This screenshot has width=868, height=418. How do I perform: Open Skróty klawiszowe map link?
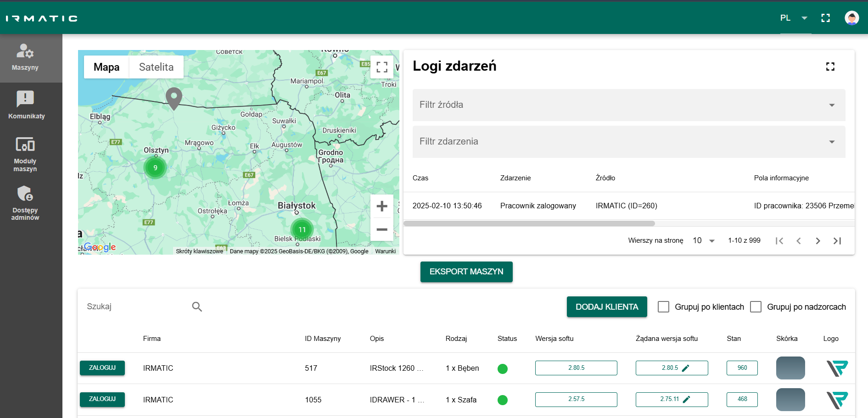pyautogui.click(x=199, y=251)
